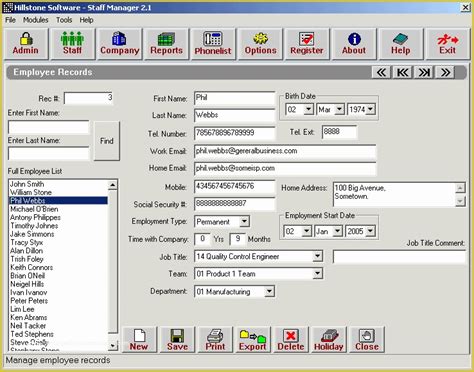Jump to the last employee record

click(424, 72)
